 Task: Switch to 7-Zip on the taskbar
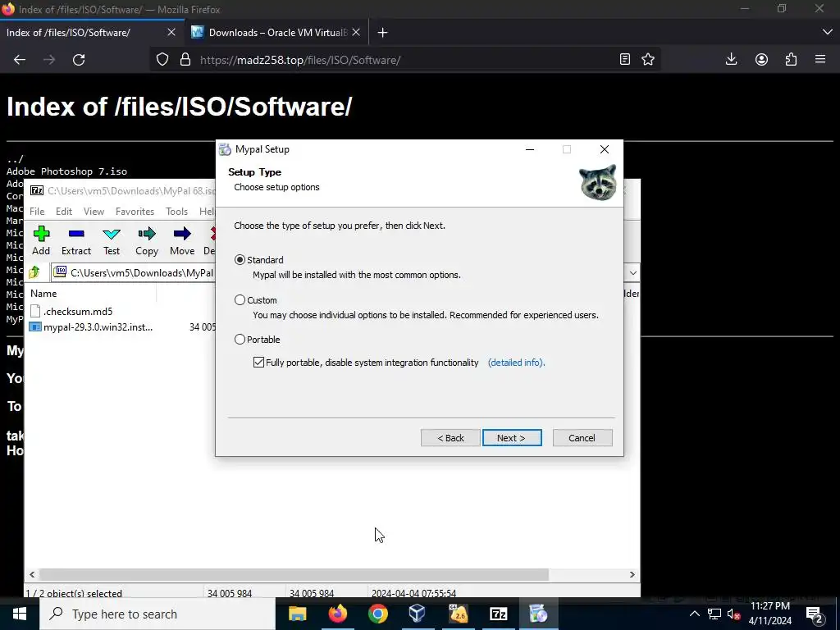tap(498, 614)
